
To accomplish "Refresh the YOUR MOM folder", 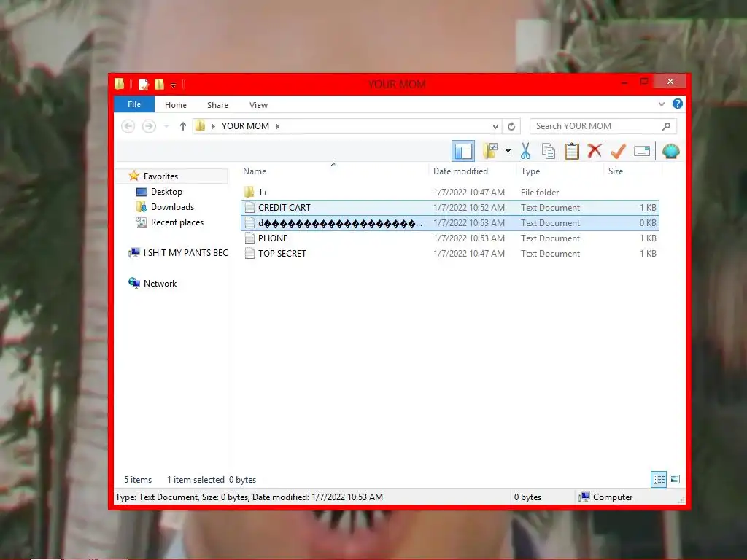I will click(x=511, y=126).
